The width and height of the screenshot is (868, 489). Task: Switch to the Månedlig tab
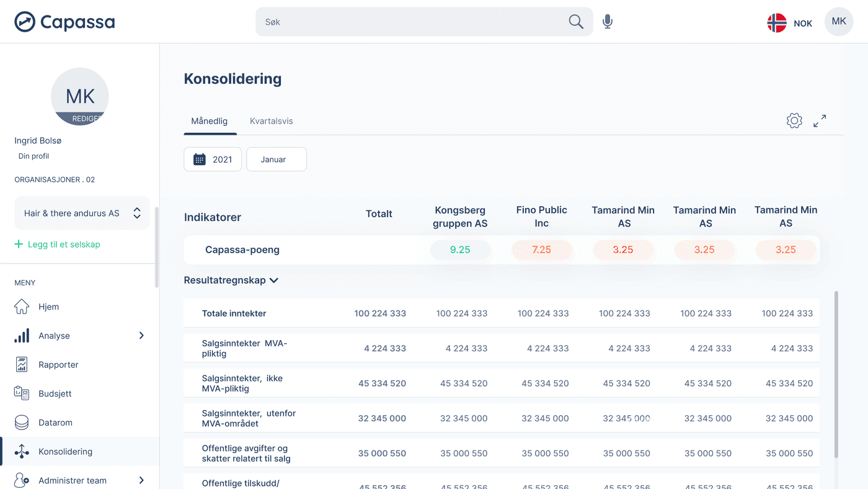click(210, 121)
